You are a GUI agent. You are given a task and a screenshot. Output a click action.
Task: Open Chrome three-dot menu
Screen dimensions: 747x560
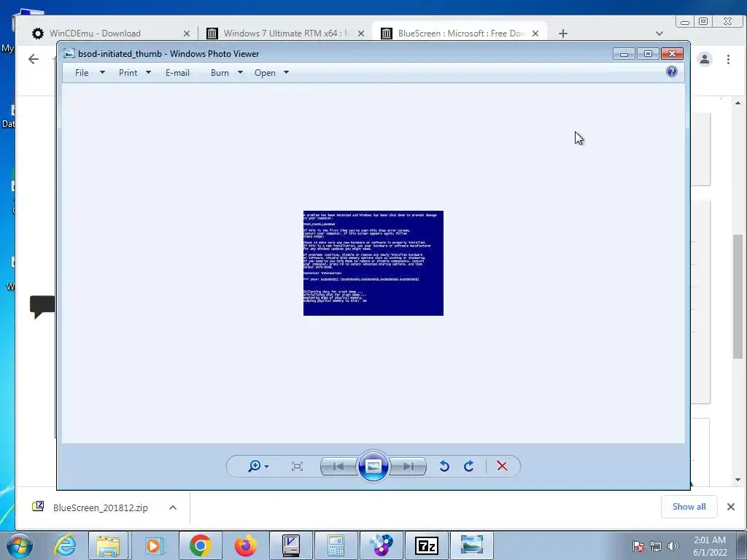click(x=729, y=59)
